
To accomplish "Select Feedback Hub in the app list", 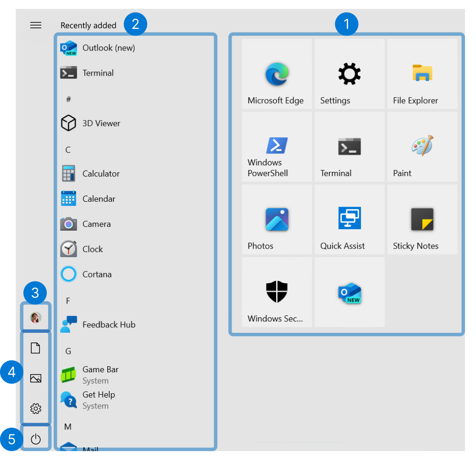I will 108,325.
